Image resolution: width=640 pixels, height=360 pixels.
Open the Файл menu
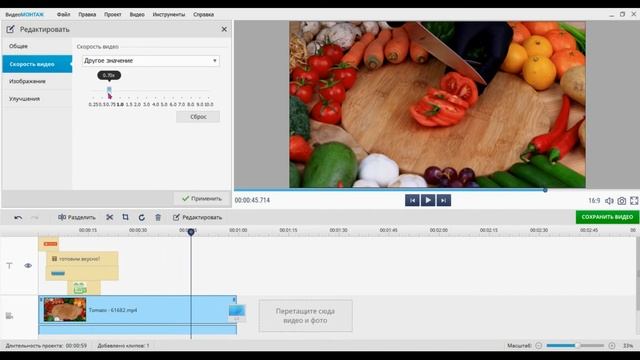point(63,14)
